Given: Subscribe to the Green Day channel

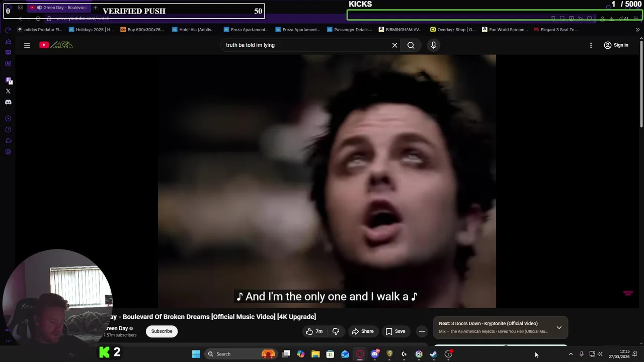Looking at the screenshot, I should (x=162, y=331).
